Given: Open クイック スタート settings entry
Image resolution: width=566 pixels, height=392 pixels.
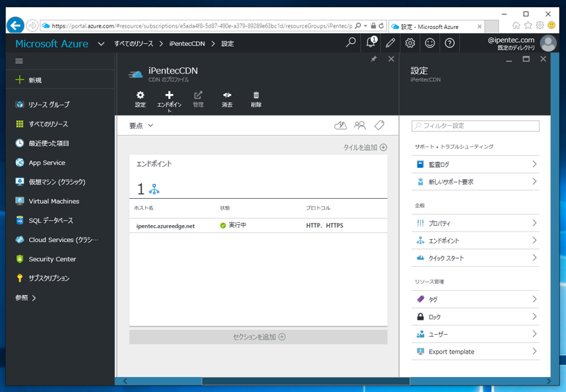Looking at the screenshot, I should 475,258.
